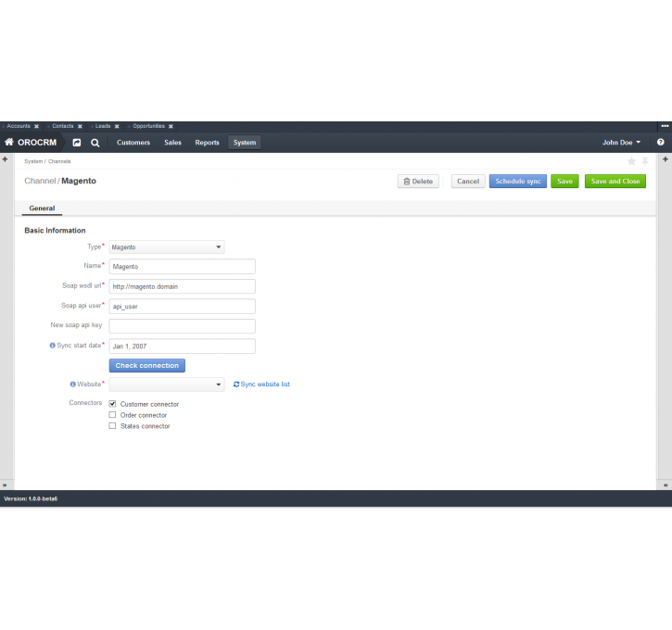The image size is (672, 630).
Task: Open the pinned Leads tab
Action: pos(103,126)
